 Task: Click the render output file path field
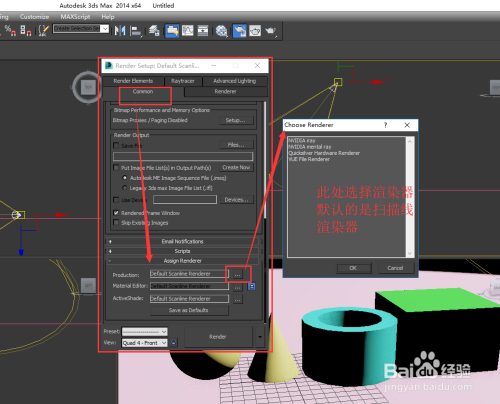tap(183, 156)
